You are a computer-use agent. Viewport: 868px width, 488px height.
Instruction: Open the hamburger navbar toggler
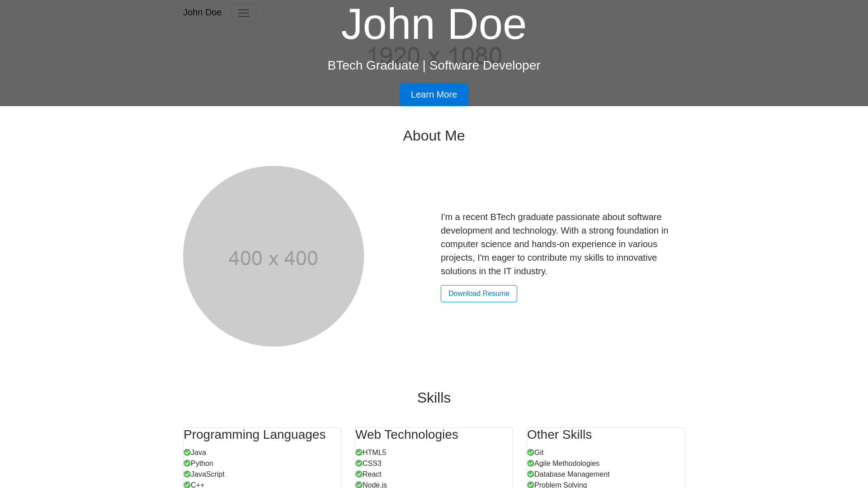pos(243,13)
